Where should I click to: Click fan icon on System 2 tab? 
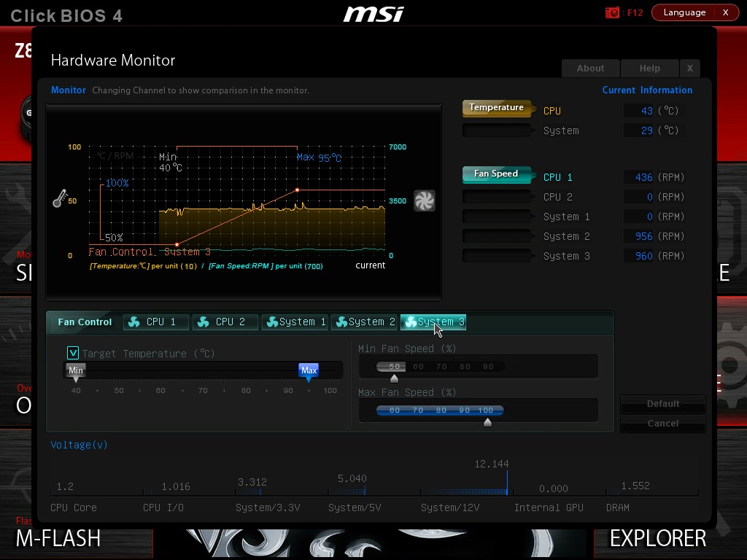(x=341, y=322)
